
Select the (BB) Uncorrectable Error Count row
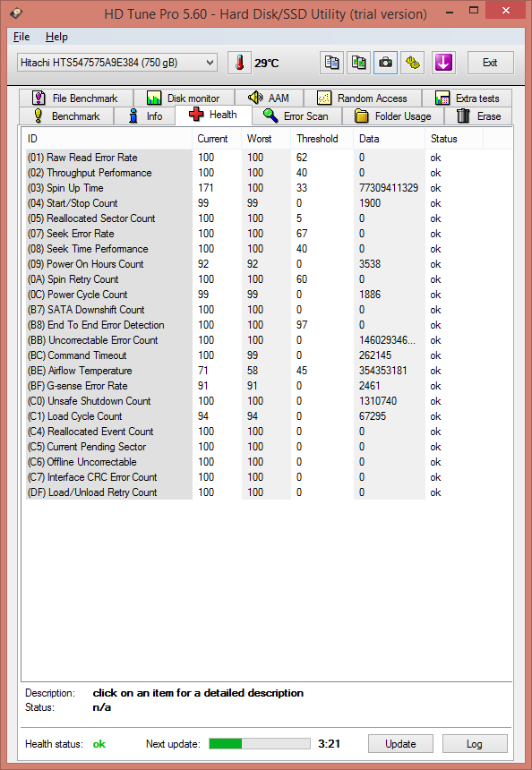pyautogui.click(x=254, y=340)
